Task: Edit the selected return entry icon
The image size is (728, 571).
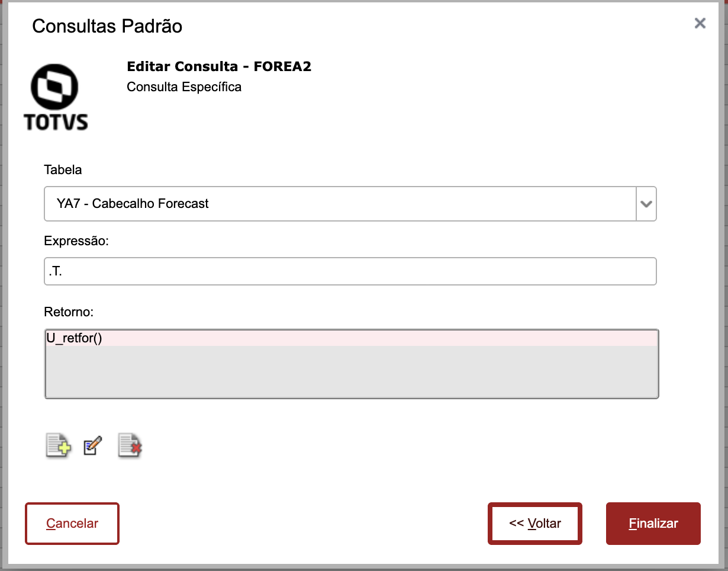Action: (x=92, y=445)
